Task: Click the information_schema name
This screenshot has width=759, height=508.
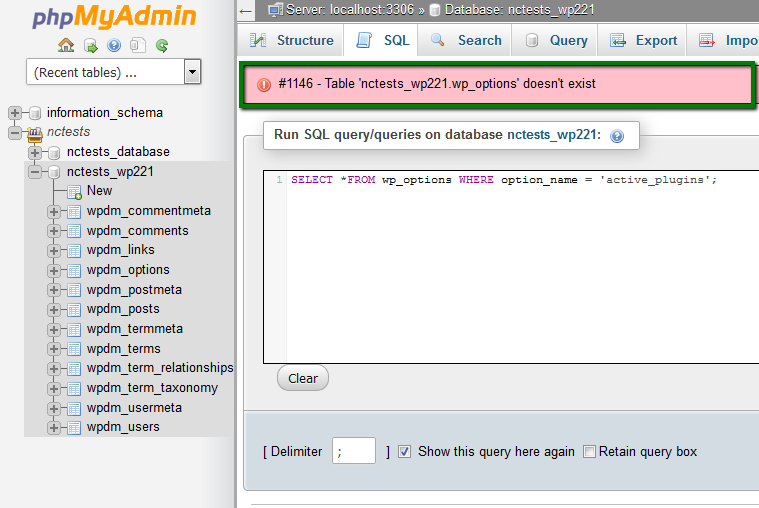Action: (105, 112)
